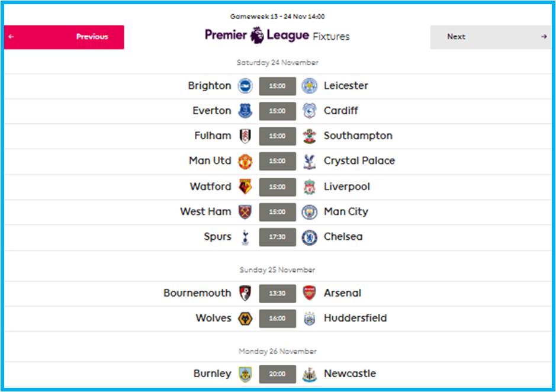Open the Crystal Palace eagle crest
The height and width of the screenshot is (392, 556).
click(309, 162)
